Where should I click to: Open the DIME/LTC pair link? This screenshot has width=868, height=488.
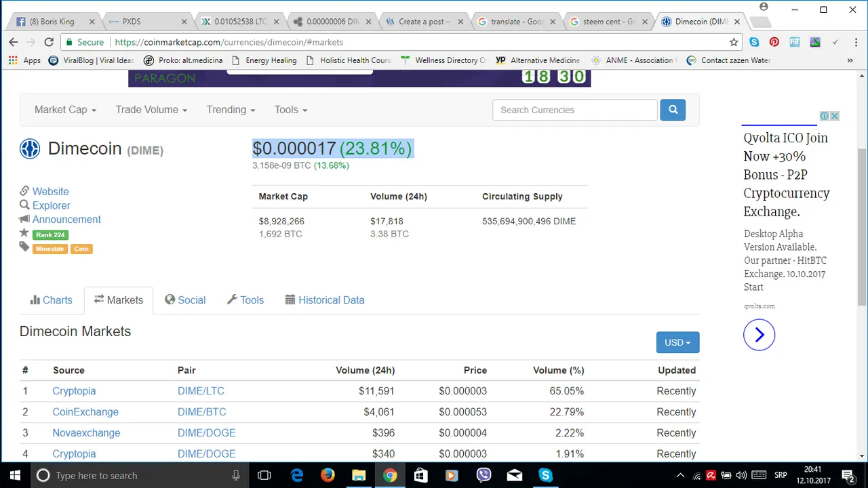tap(201, 391)
